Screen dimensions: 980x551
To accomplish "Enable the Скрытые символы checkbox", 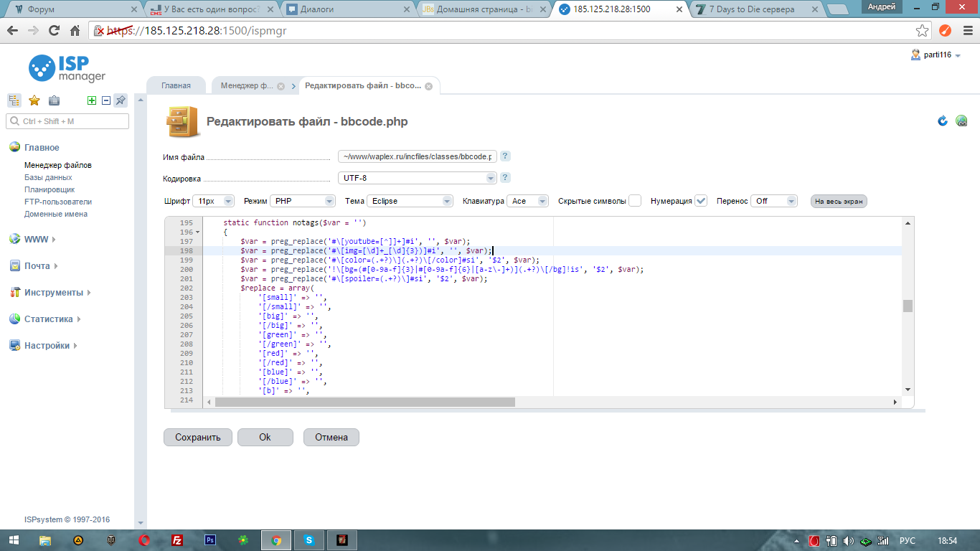I will click(x=635, y=201).
